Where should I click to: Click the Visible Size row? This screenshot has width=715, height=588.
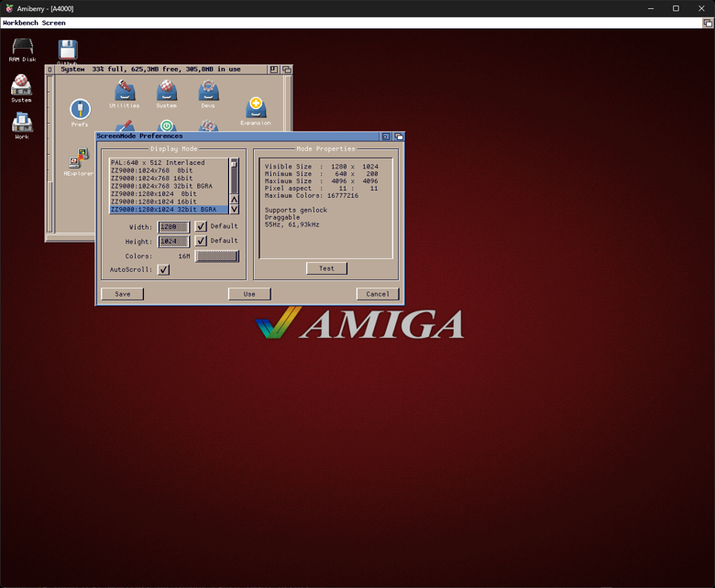tap(322, 167)
